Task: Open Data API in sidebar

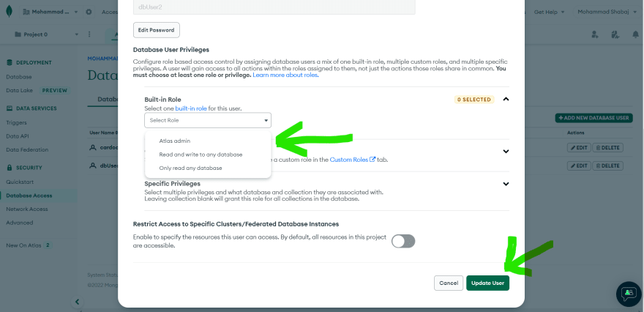Action: point(18,136)
